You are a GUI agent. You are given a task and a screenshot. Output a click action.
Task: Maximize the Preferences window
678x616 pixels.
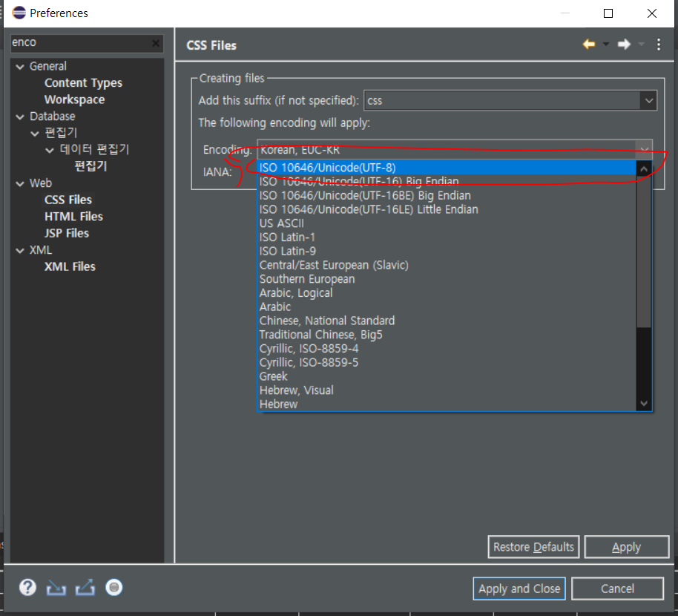(x=608, y=13)
